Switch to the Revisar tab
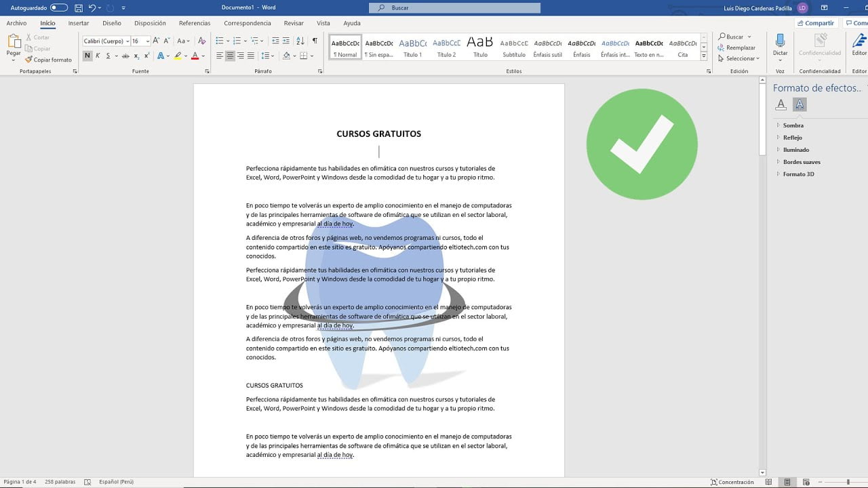 [294, 23]
